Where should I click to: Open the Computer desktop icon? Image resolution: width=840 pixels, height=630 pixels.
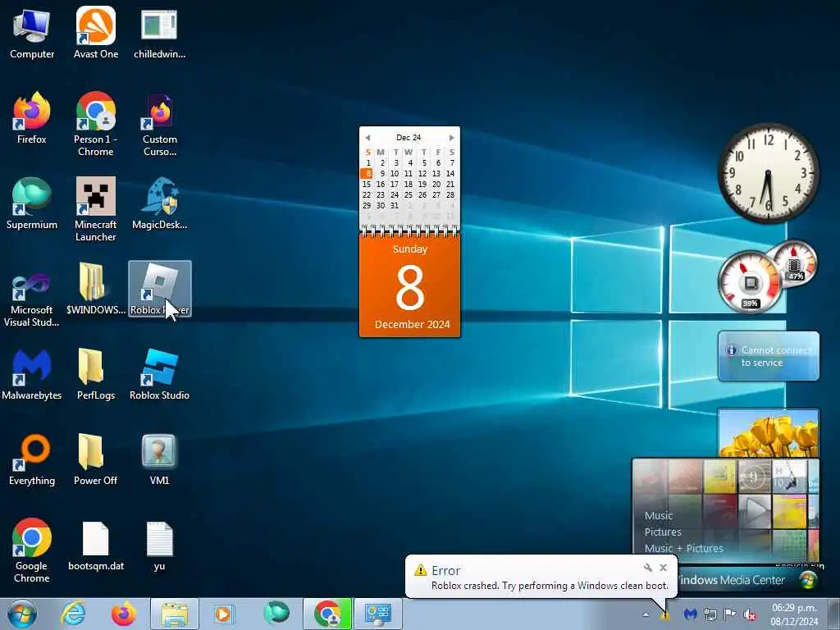tap(32, 33)
